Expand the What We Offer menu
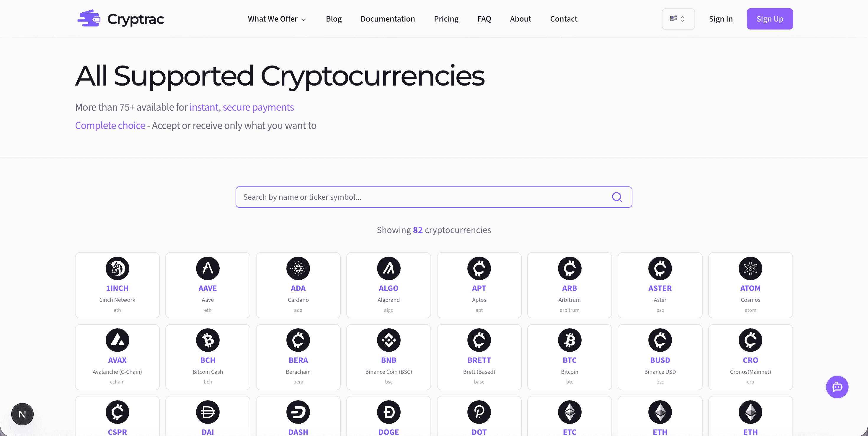868x436 pixels. (277, 19)
